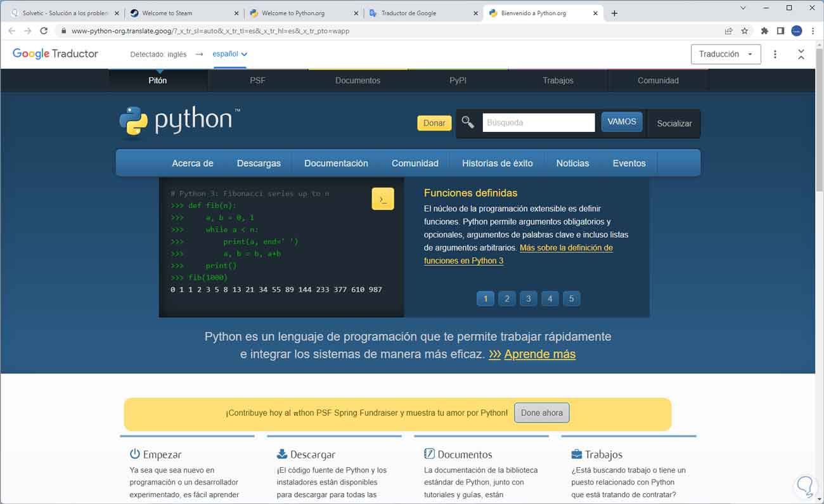Viewport: 824px width, 504px height.
Task: Click the browser back arrow
Action: point(11,30)
